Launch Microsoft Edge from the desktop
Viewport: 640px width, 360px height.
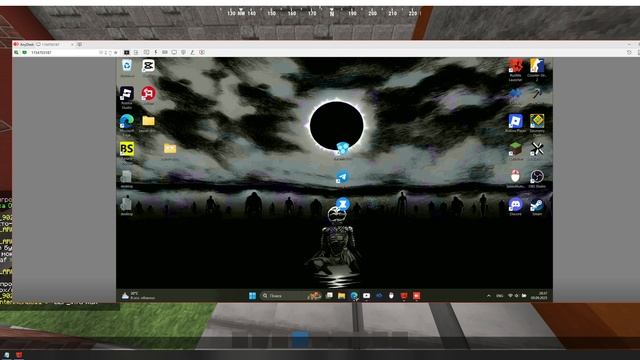click(x=127, y=124)
